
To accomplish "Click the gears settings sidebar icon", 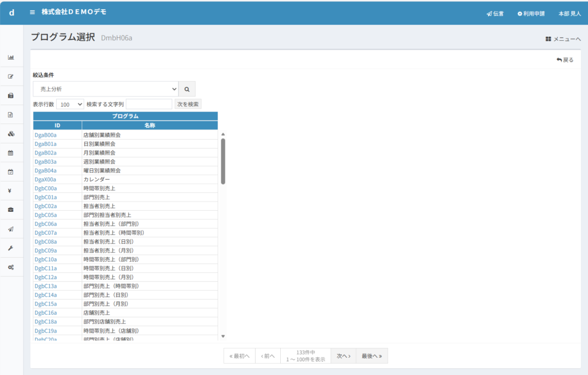I will pos(11,267).
